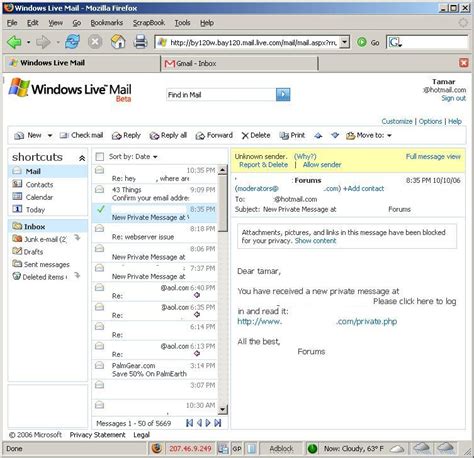Viewport: 474px width, 458px height.
Task: Click the Adblock status bar item
Action: coord(281,449)
